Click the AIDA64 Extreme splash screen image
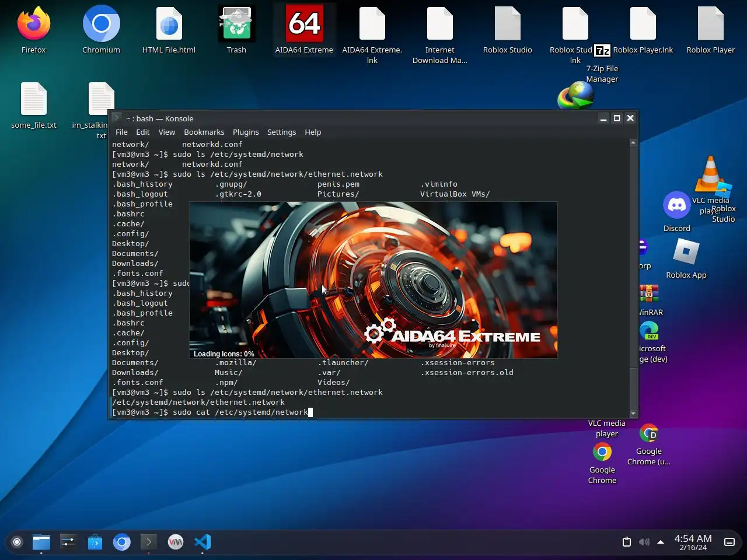 tap(373, 280)
